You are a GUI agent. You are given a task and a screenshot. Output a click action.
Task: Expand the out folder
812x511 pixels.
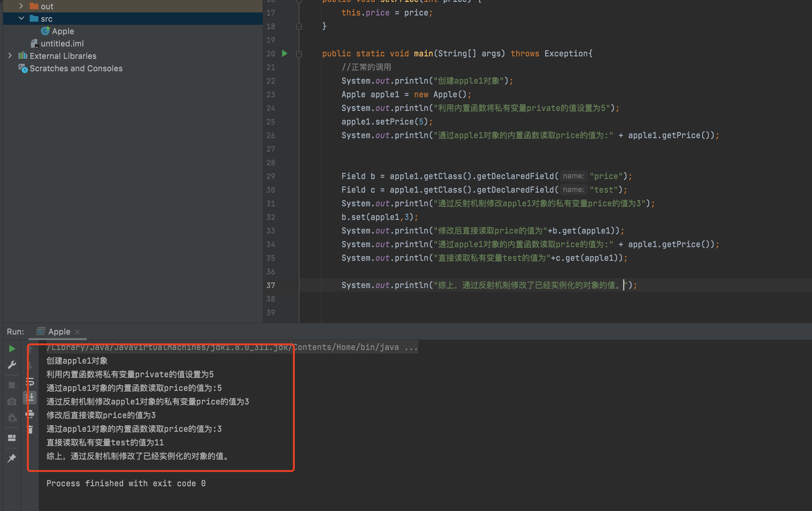[21, 6]
